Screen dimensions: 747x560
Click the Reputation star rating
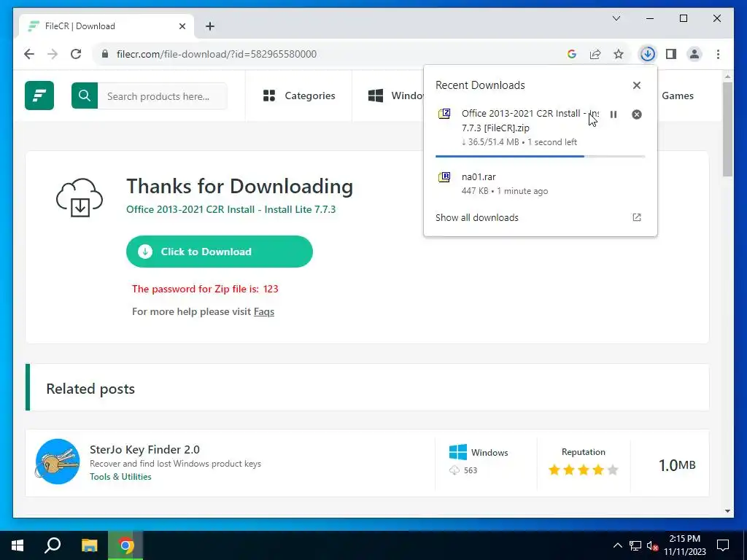coord(583,470)
